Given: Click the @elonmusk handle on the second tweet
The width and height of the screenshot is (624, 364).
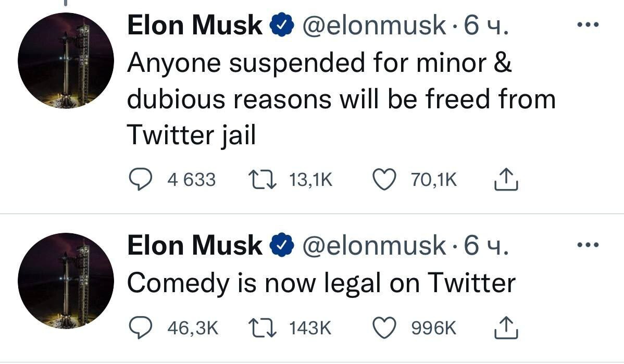Looking at the screenshot, I should click(373, 244).
